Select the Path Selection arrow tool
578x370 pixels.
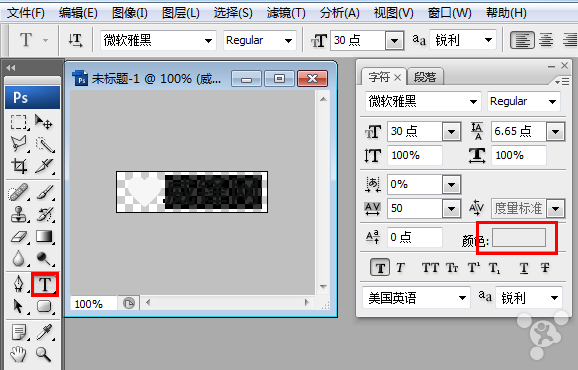pos(18,306)
